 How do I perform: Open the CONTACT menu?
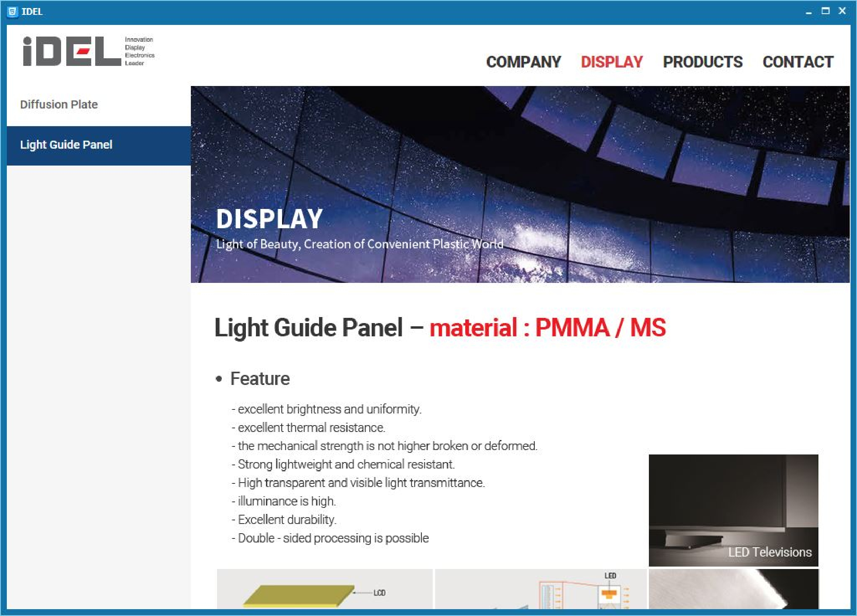pos(798,62)
